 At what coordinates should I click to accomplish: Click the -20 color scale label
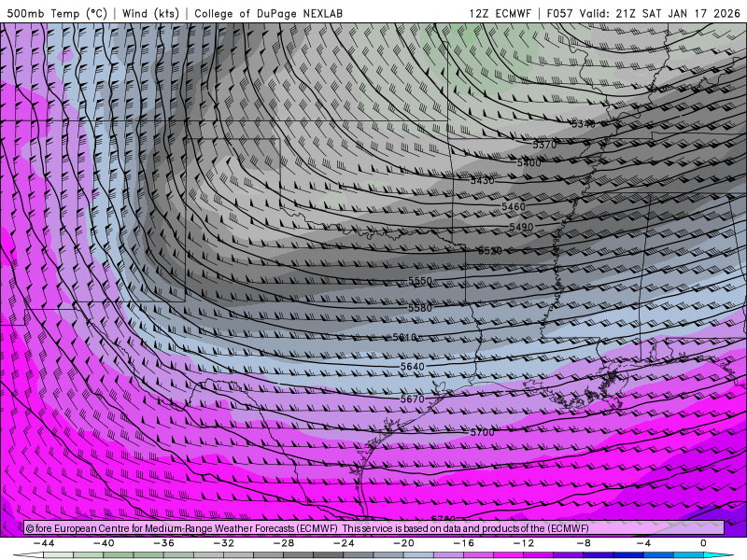pos(403,543)
